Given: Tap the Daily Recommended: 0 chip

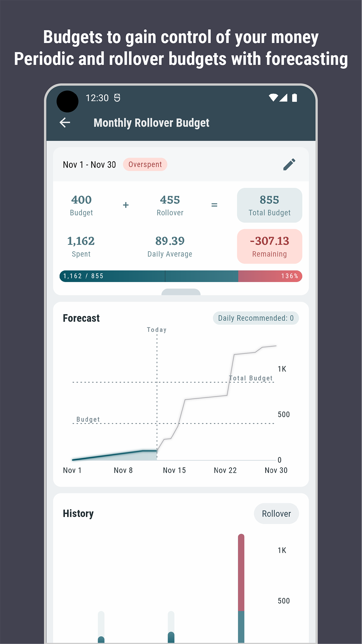Looking at the screenshot, I should pyautogui.click(x=256, y=318).
